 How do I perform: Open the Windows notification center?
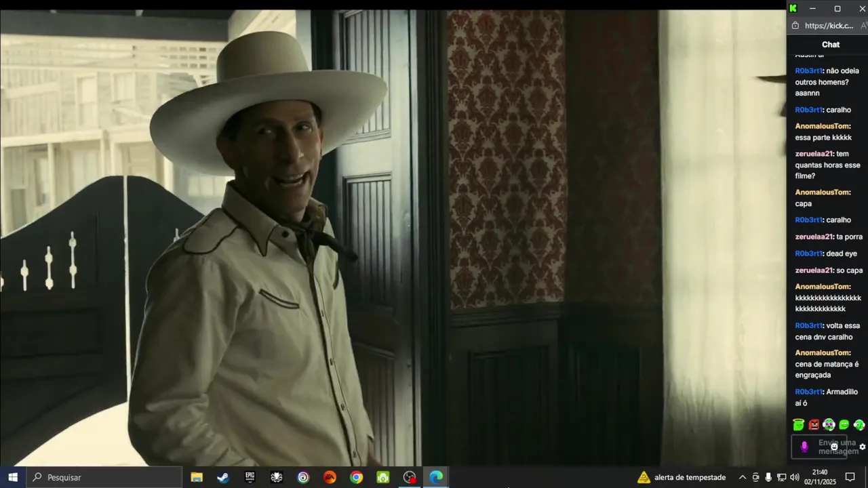point(850,477)
